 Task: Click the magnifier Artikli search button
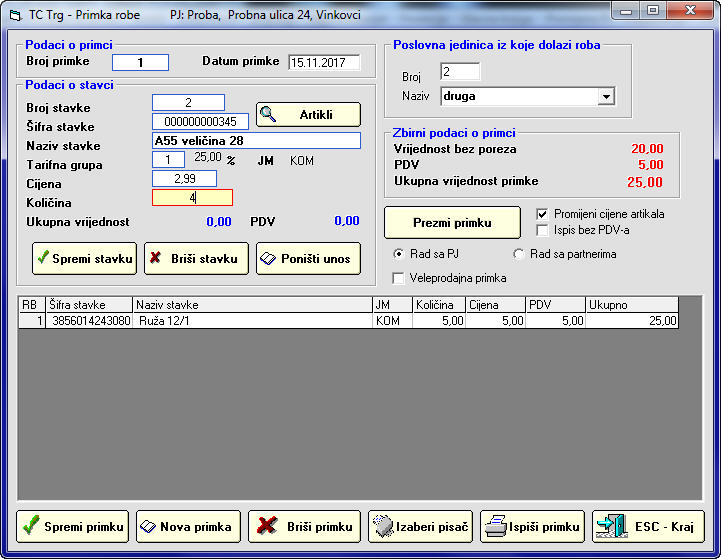tap(308, 115)
